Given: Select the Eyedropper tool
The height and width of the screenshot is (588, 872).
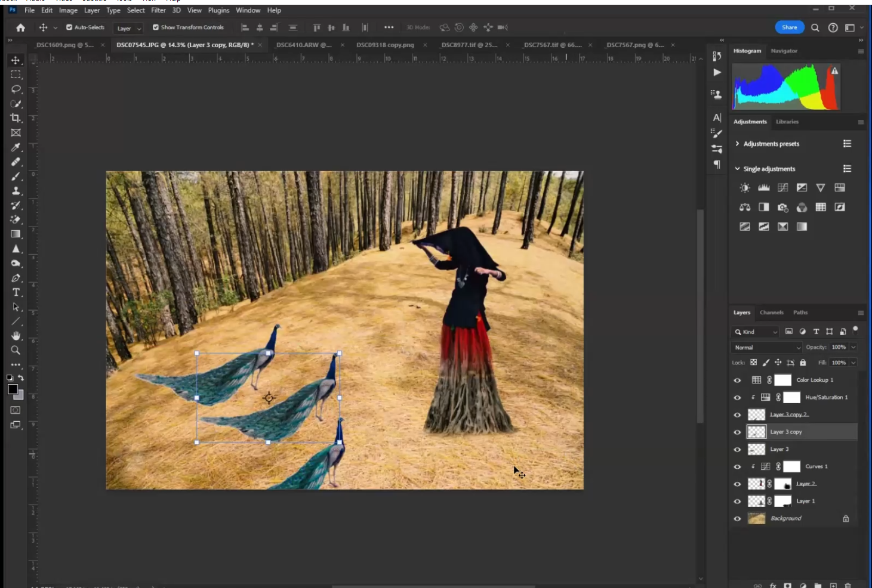Looking at the screenshot, I should pyautogui.click(x=16, y=147).
